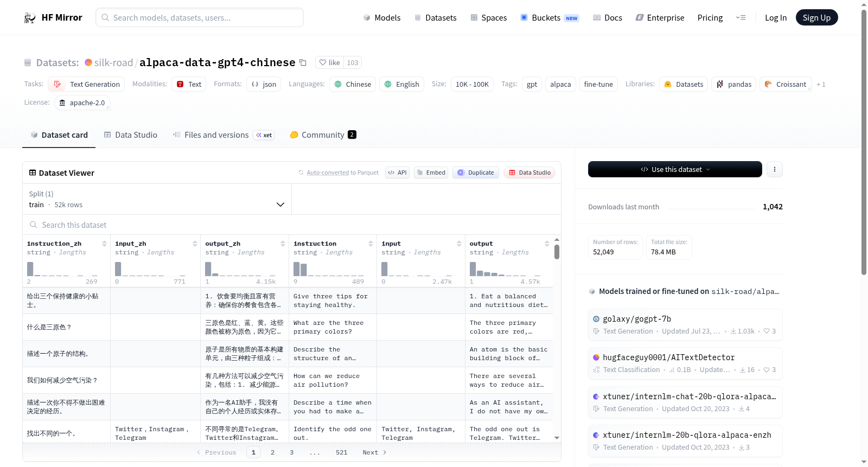The image size is (868, 467).
Task: Open the more options kebab menu icon
Action: coord(775,169)
